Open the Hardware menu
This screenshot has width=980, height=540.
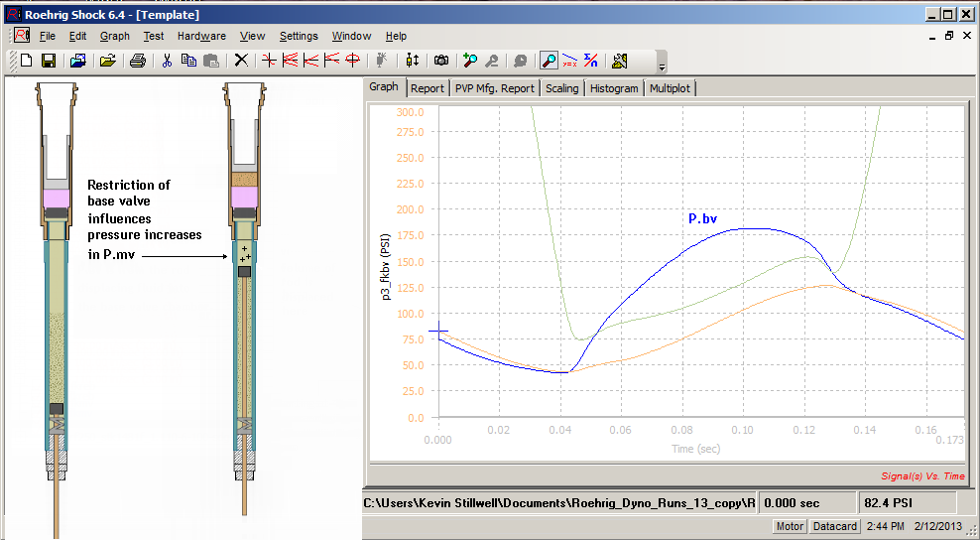[201, 36]
